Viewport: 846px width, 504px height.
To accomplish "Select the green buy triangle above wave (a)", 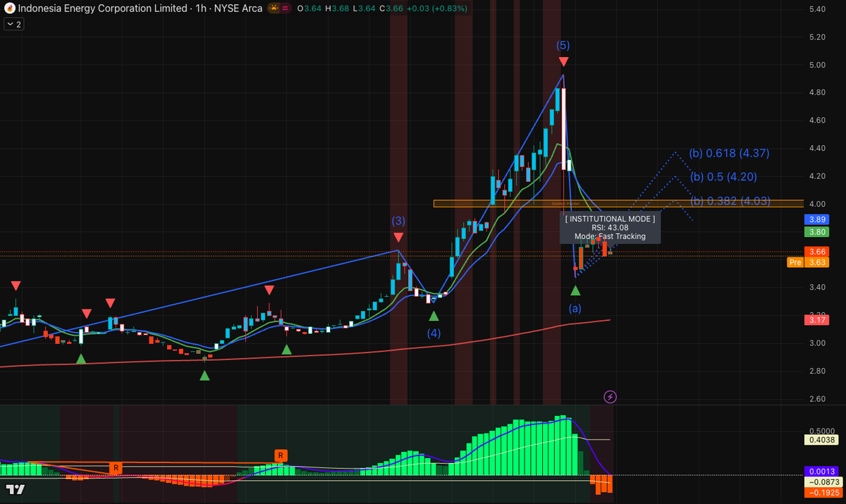I will pos(575,290).
